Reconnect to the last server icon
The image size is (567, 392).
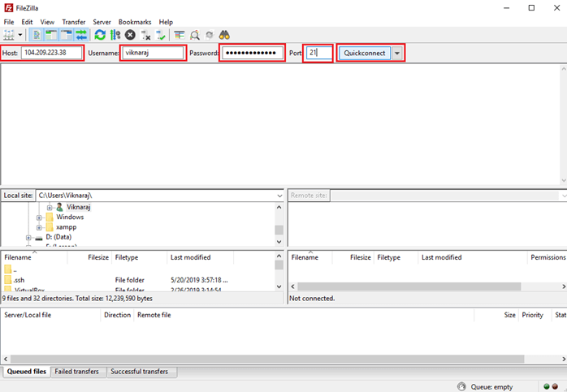[160, 35]
